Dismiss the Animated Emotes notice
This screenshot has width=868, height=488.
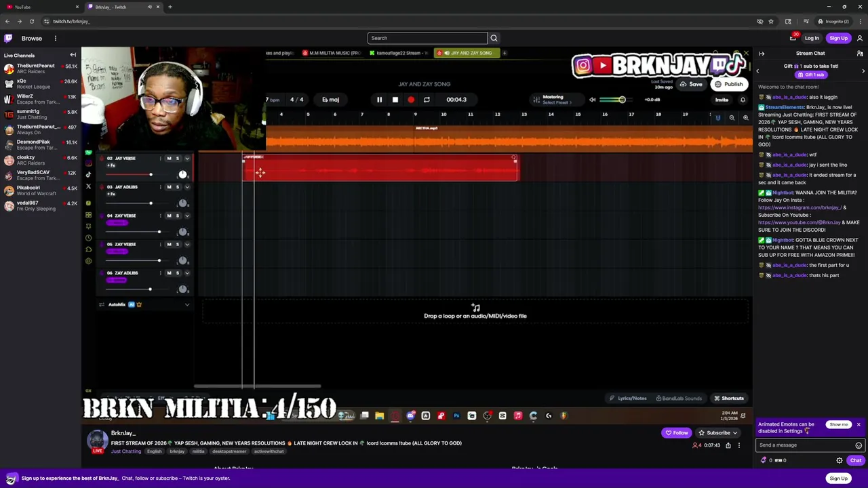[x=858, y=425]
